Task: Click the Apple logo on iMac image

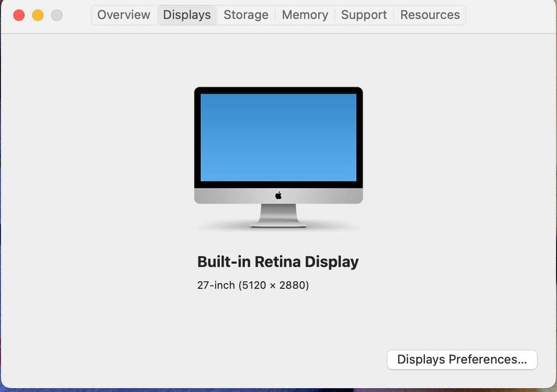Action: (278, 195)
